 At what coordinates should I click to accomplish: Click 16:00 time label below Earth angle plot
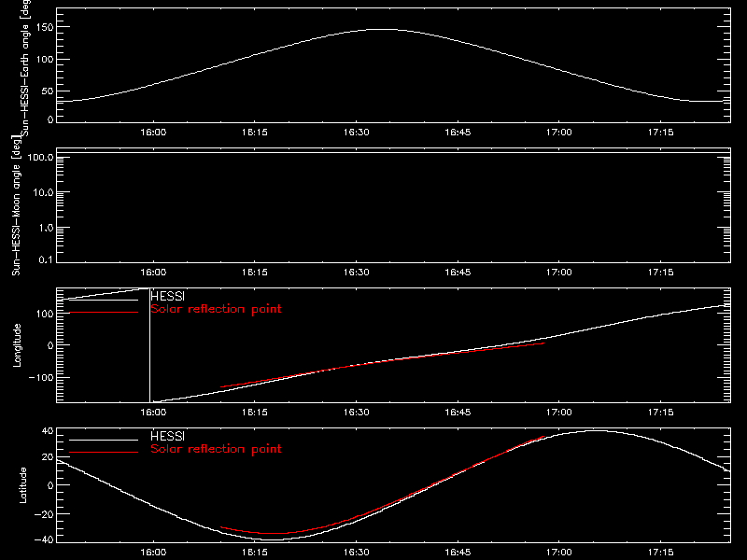pos(153,133)
